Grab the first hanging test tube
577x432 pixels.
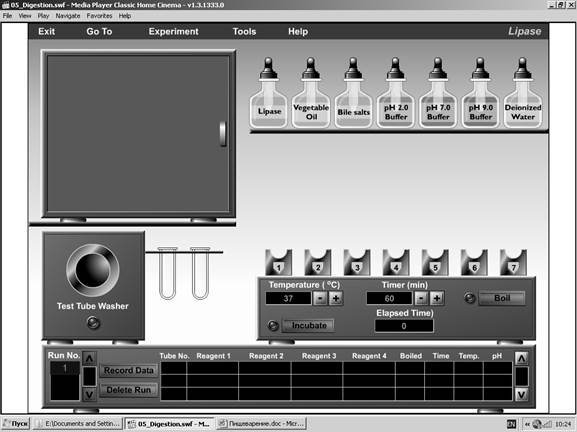click(x=167, y=273)
